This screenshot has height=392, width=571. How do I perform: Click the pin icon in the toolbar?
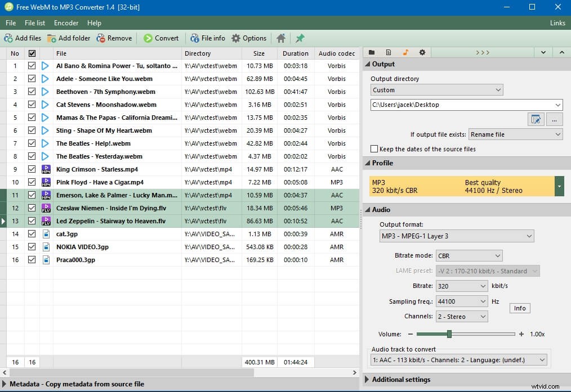pos(300,38)
